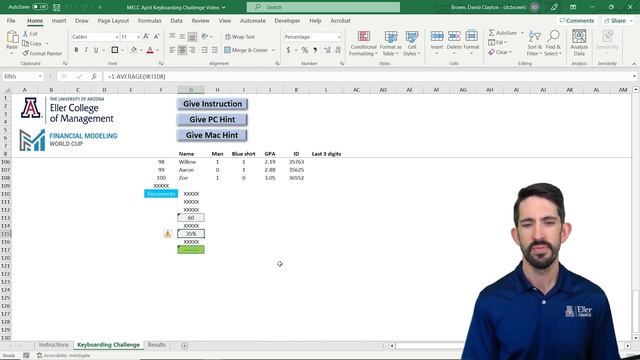Click Format cells icon
This screenshot has width=640, height=360.
[x=471, y=36]
